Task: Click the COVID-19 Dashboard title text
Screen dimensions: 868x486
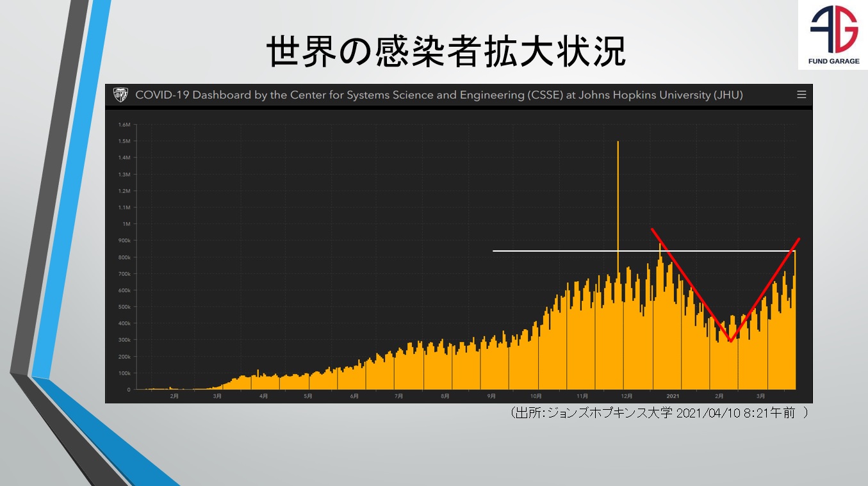Action: point(439,95)
